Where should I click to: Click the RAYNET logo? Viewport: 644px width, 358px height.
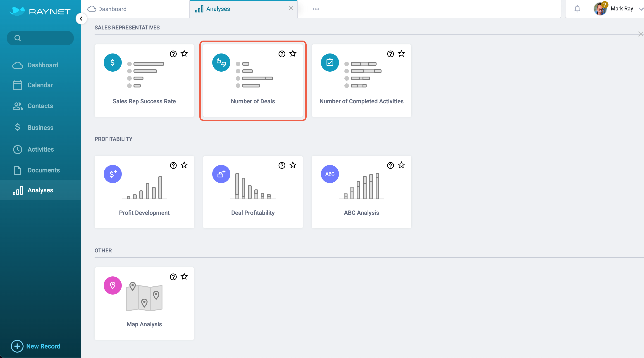click(40, 11)
